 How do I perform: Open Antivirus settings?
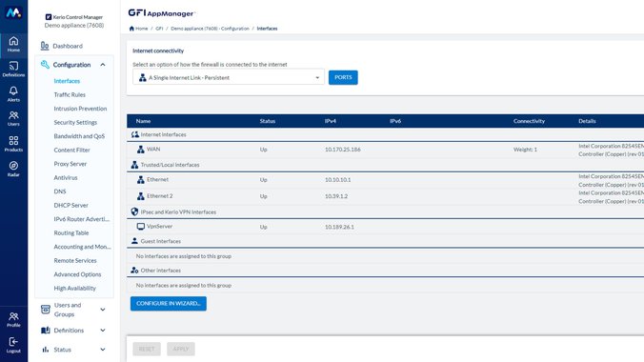pos(66,177)
